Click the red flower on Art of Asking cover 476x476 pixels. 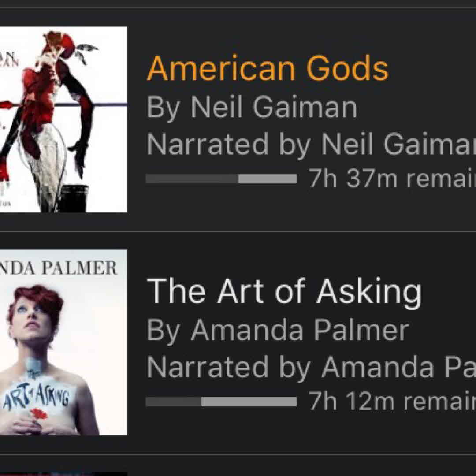coord(39,414)
